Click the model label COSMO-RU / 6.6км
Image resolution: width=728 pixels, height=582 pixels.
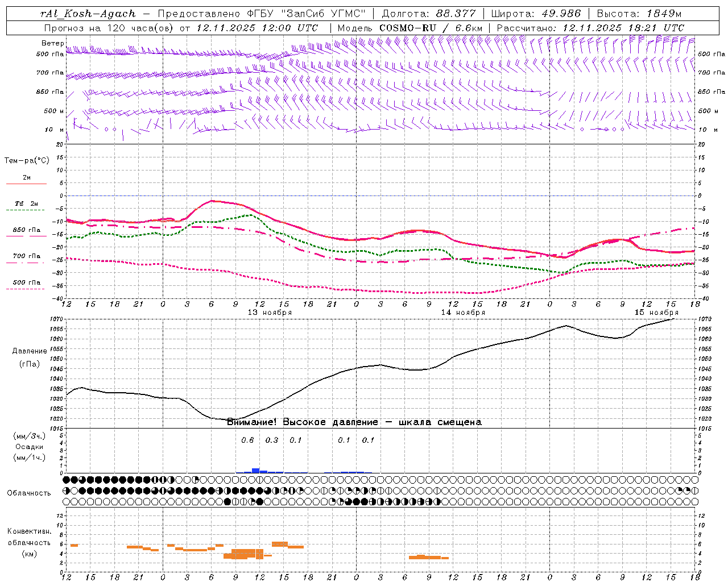[431, 28]
